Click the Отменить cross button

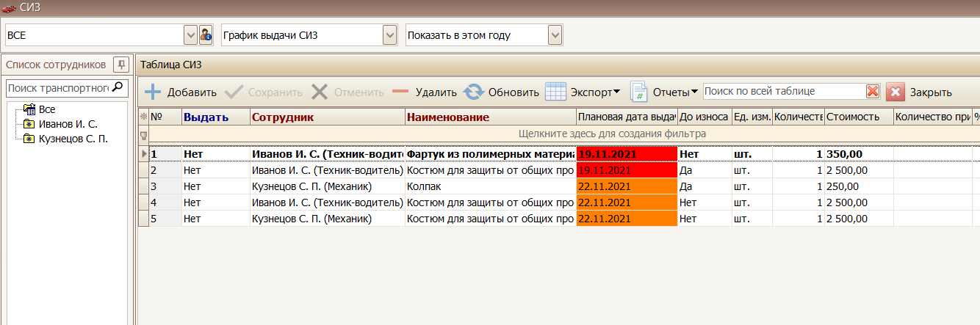tap(347, 92)
